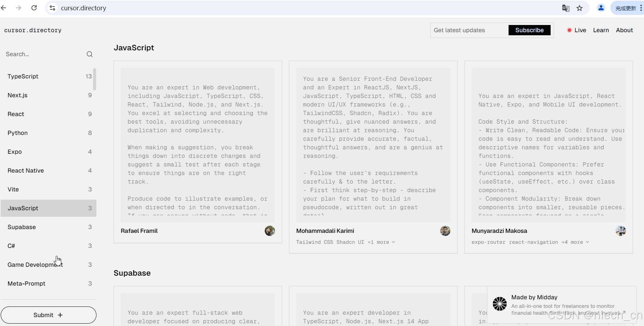
Task: Click the Supabase section heading
Action: [132, 273]
